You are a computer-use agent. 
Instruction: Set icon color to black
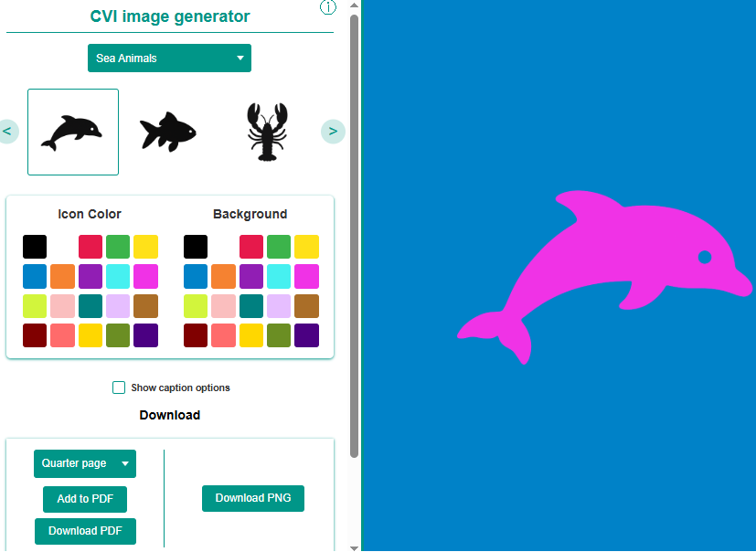pos(35,247)
